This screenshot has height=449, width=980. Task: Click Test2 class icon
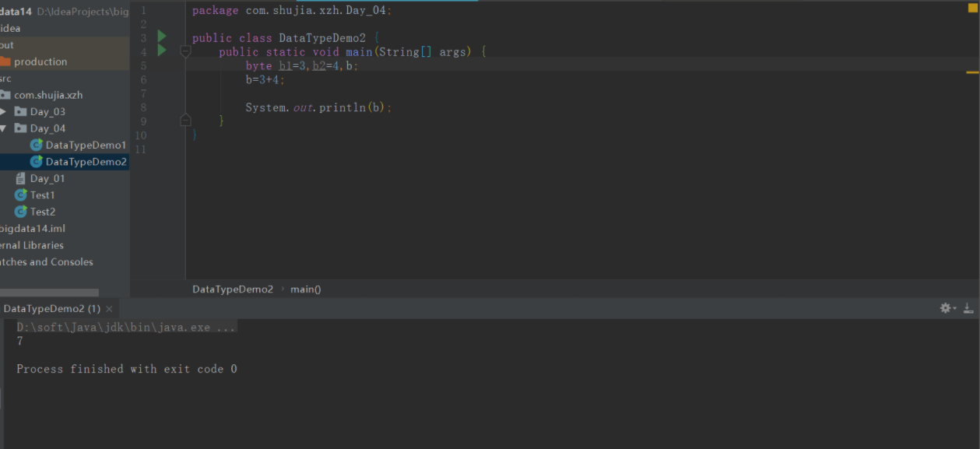(21, 212)
